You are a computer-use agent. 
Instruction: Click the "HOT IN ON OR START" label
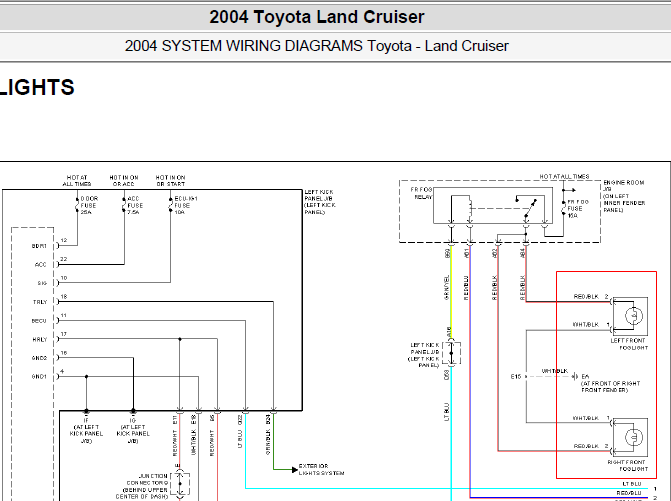pos(170,181)
